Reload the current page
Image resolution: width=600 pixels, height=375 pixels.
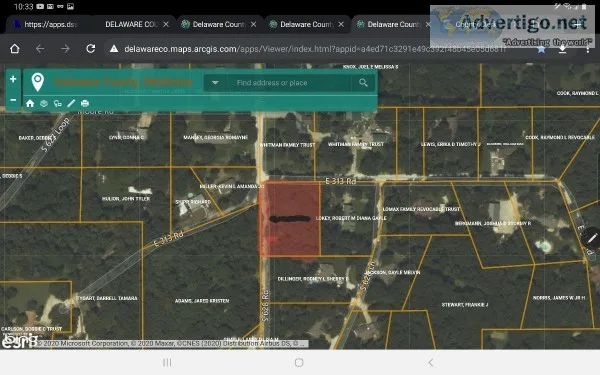coord(91,49)
